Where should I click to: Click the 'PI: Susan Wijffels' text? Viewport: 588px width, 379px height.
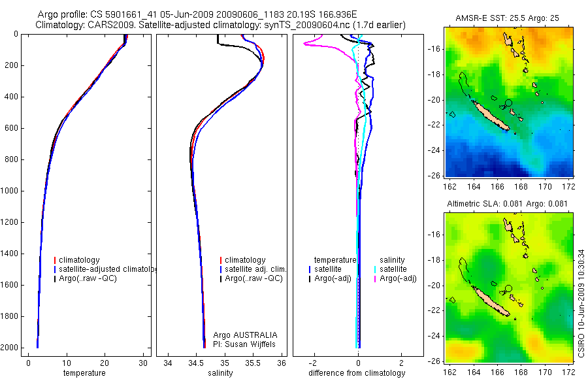(244, 344)
